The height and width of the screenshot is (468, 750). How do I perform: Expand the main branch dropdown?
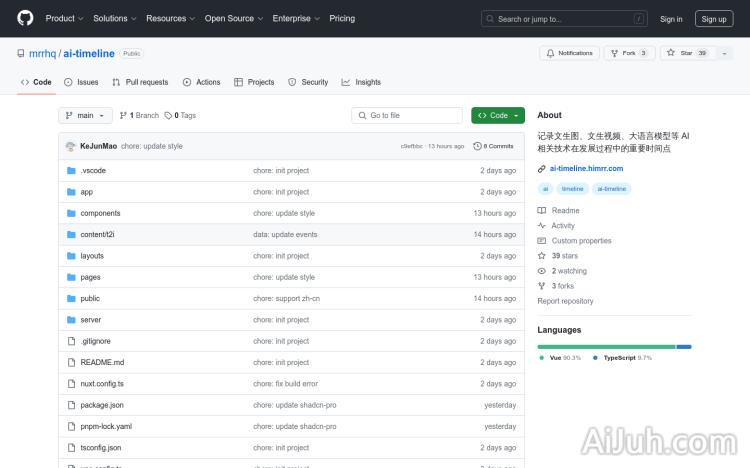[x=84, y=115]
